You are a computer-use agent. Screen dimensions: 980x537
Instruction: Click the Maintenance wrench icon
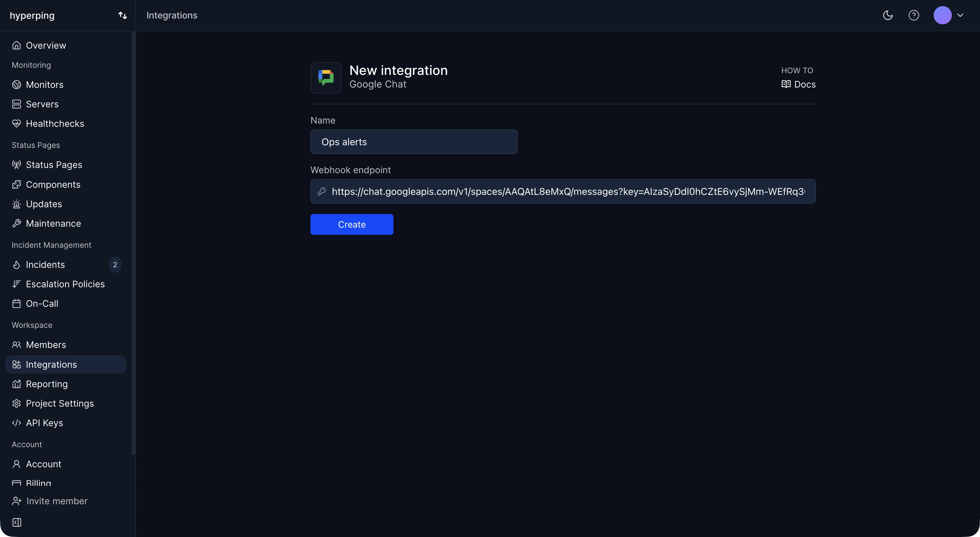pos(16,223)
